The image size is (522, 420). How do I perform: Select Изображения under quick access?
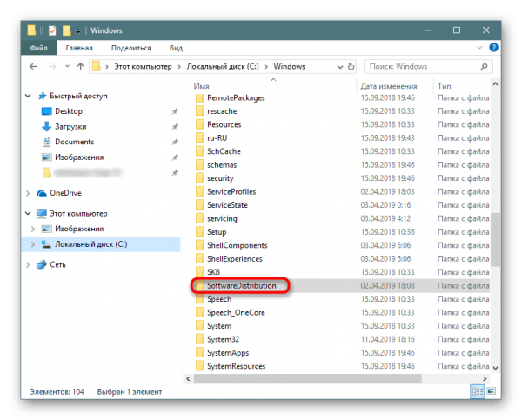[x=79, y=157]
